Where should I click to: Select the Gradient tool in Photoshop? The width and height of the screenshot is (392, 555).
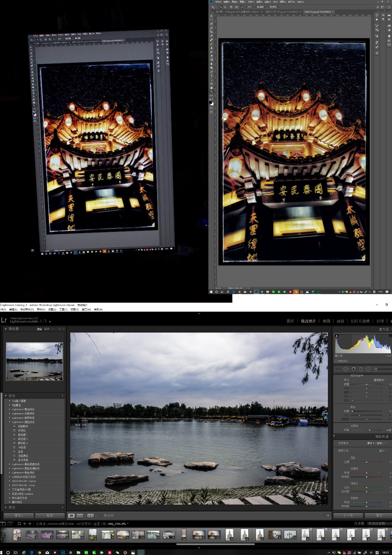(x=211, y=60)
